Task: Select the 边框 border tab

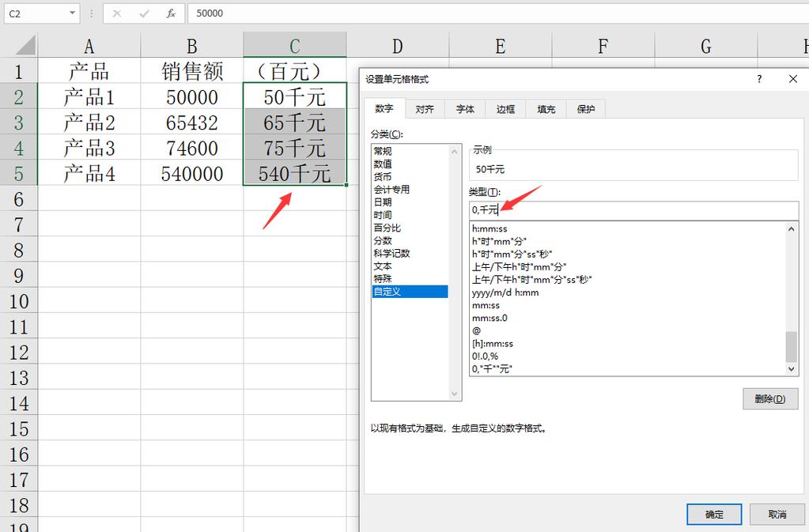Action: [x=505, y=109]
